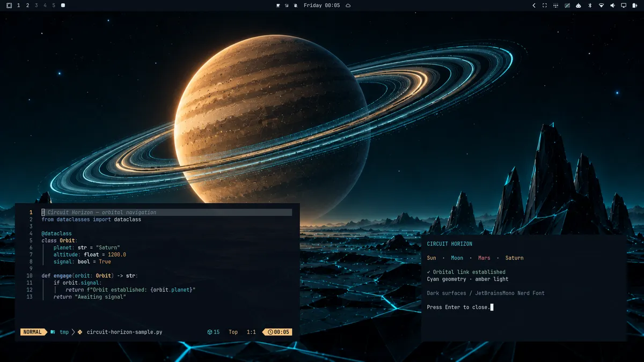
Task: Click the tmp directory in statusline
Action: (64, 332)
